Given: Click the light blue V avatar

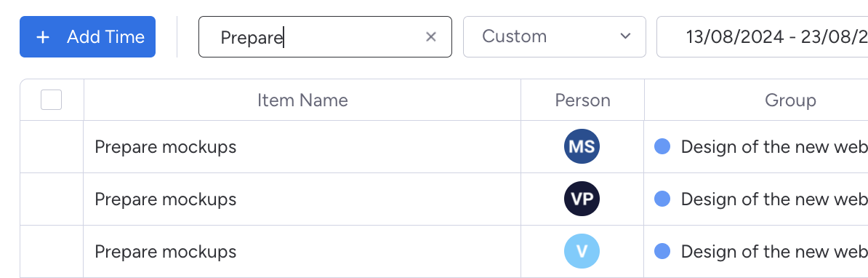Looking at the screenshot, I should 582,251.
